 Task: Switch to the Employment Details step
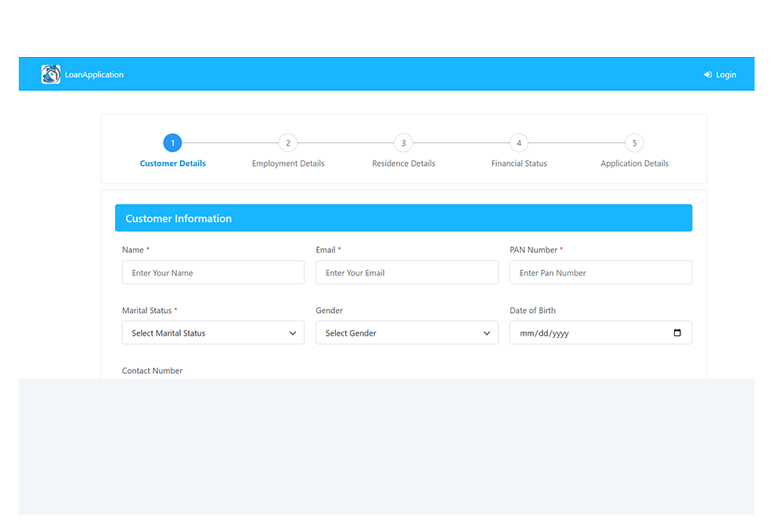(x=287, y=164)
